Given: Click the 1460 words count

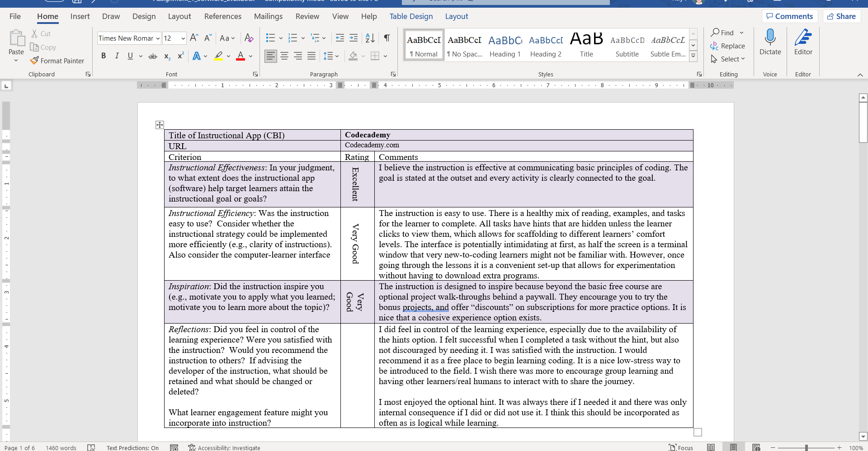Looking at the screenshot, I should point(61,447).
